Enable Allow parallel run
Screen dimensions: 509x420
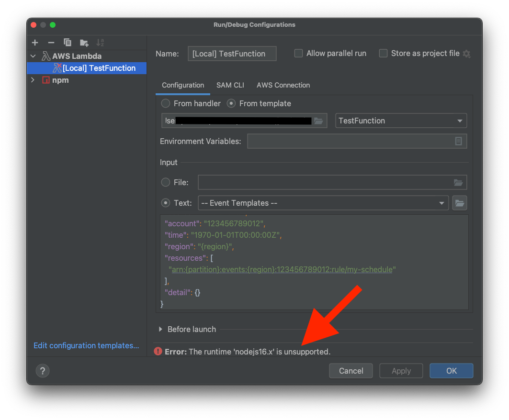[x=298, y=53]
